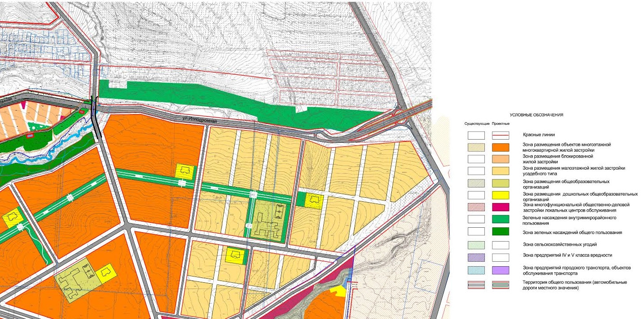644x319 pixels.
Task: Select the olive school zone legend swatch
Action: click(500, 183)
